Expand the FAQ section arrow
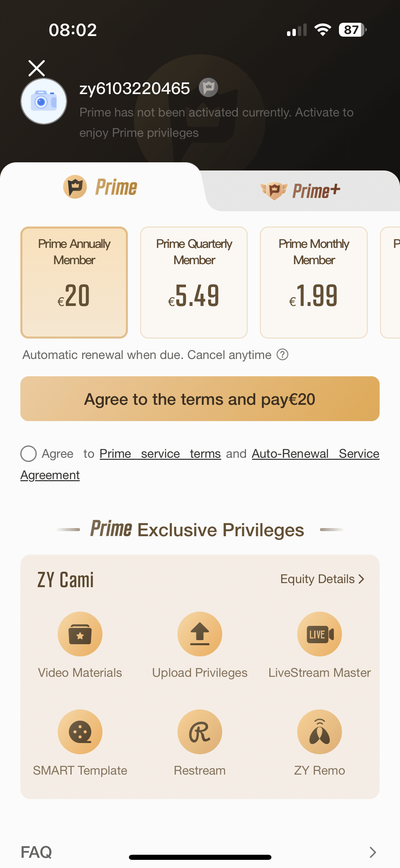400x868 pixels. (373, 852)
